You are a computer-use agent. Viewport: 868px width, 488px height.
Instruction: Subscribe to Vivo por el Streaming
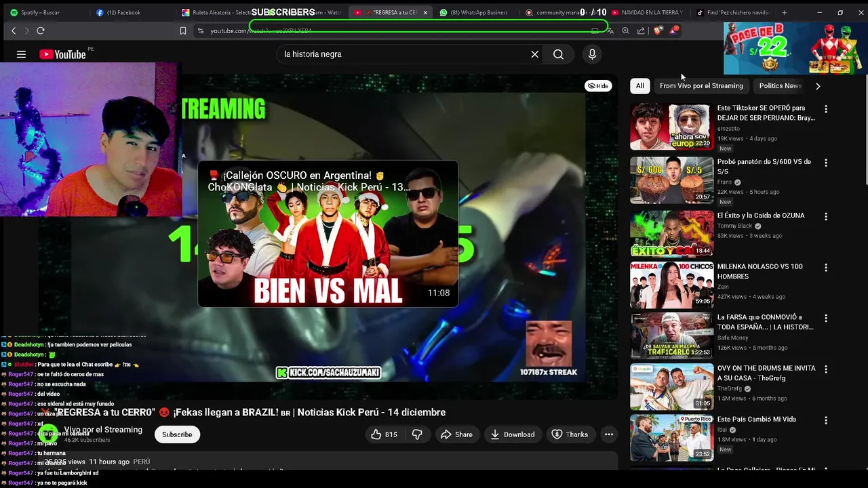pyautogui.click(x=177, y=434)
